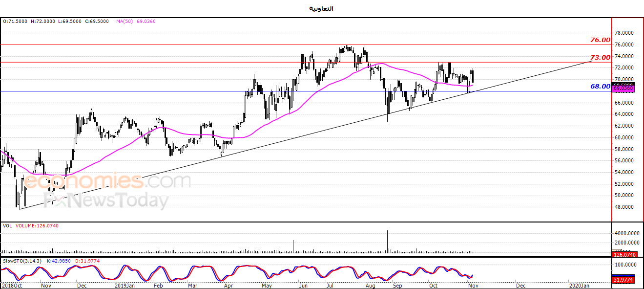This screenshot has height=289, width=644.
Task: Click the red 76.00 resistance label
Action: [600, 40]
